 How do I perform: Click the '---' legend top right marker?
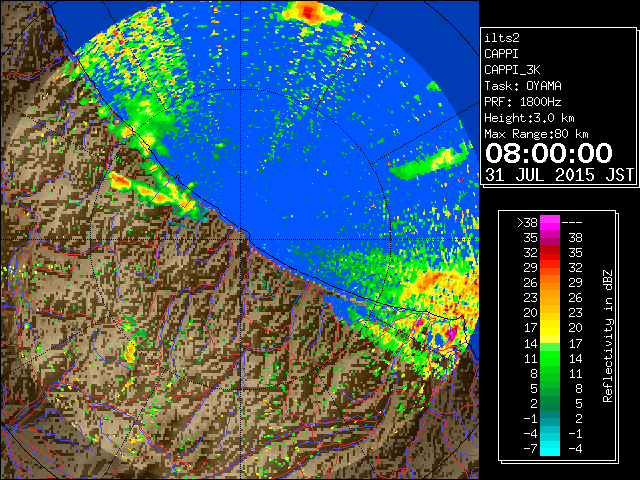pos(572,223)
